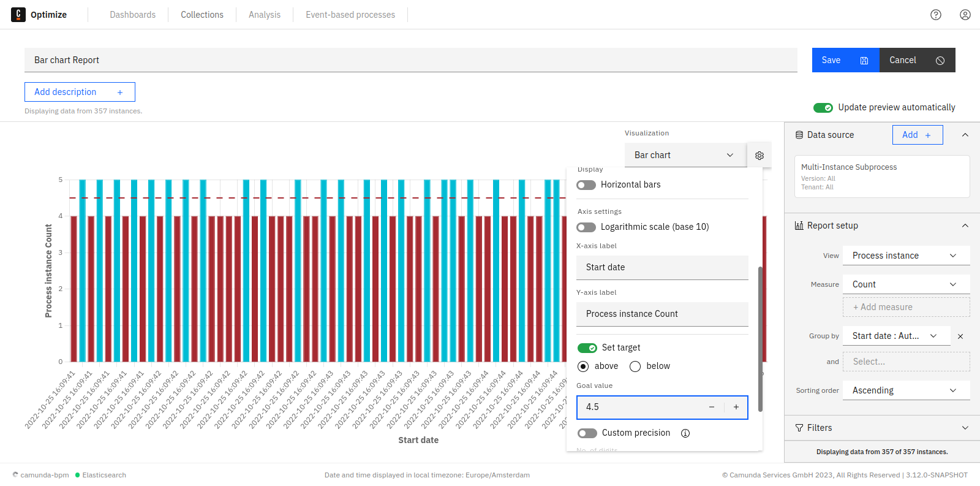
Task: Disable Update preview automatically switch
Action: point(823,108)
